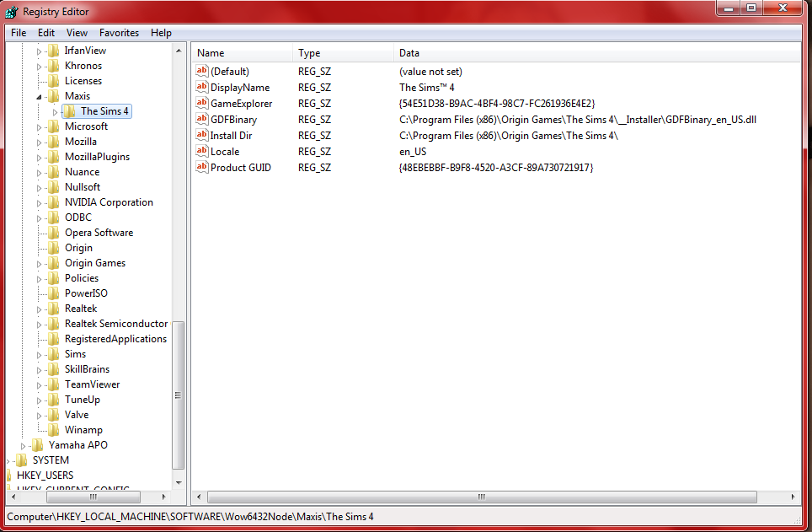Expand the Realtek Semiconductor key
812x532 pixels.
click(39, 324)
